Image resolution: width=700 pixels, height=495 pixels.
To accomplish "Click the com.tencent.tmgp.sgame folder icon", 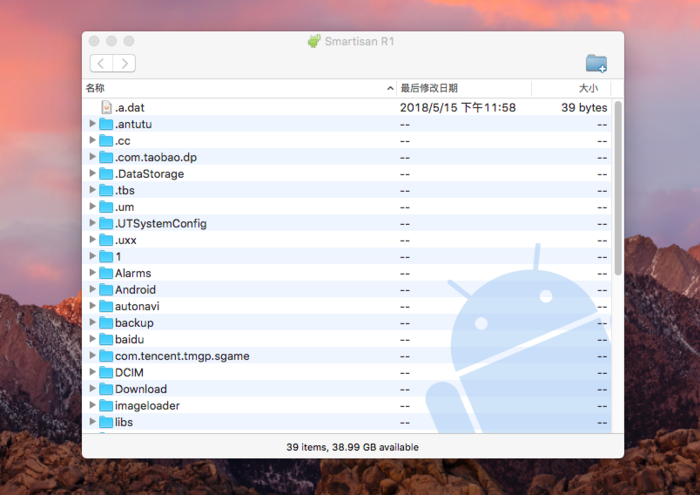I will click(x=106, y=355).
